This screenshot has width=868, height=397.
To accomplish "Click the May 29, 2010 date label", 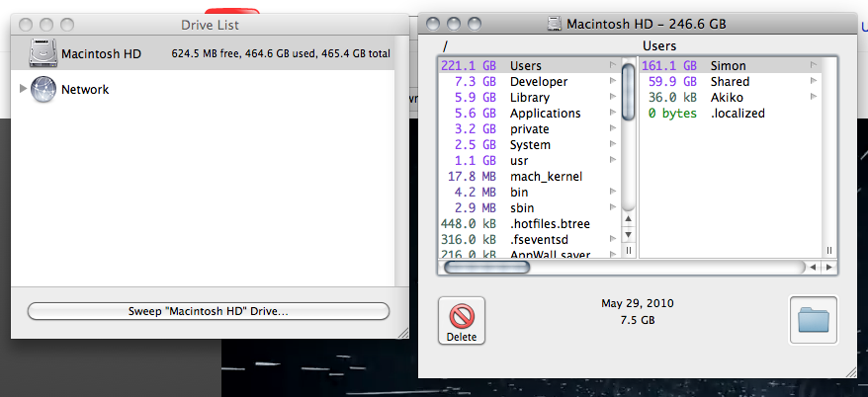I will (638, 303).
